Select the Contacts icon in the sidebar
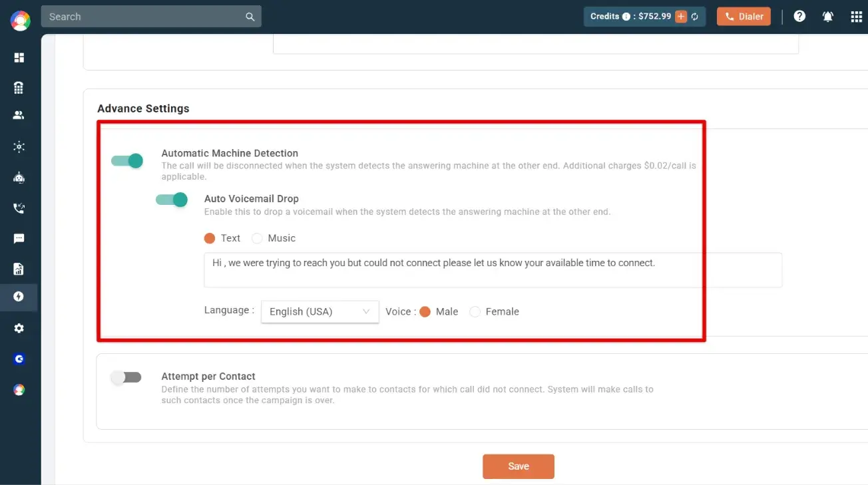Image resolution: width=868 pixels, height=485 pixels. tap(19, 114)
